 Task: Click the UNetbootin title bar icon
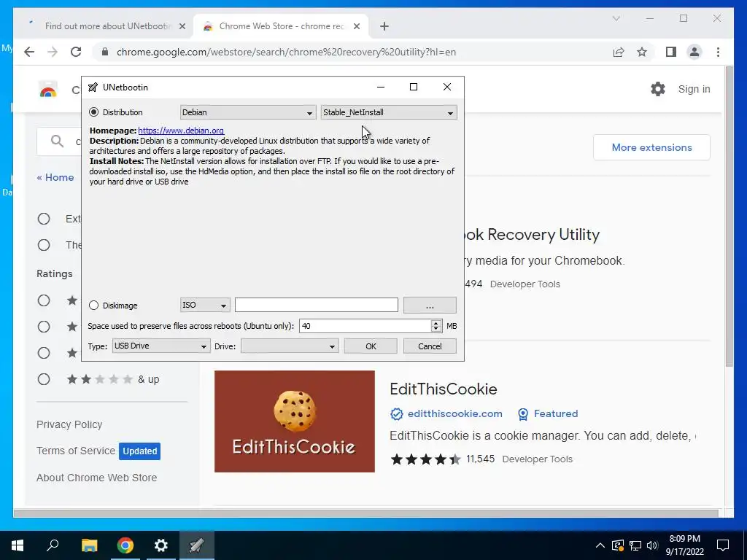93,87
